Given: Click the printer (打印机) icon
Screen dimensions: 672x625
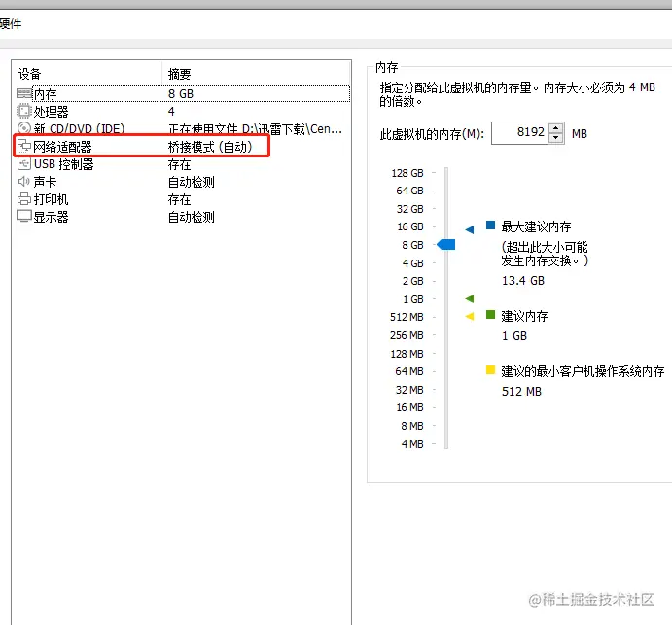Looking at the screenshot, I should tap(24, 198).
